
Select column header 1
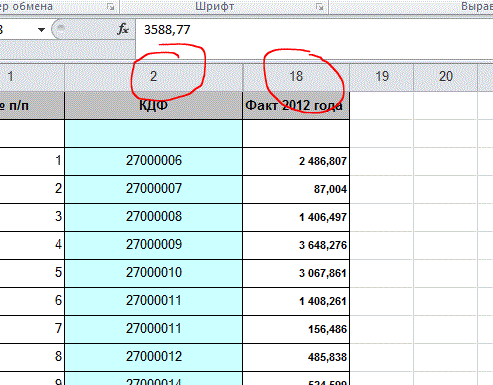coord(32,77)
